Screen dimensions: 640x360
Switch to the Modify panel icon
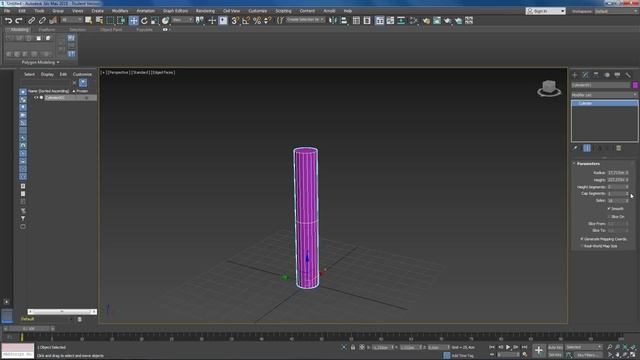pos(585,75)
